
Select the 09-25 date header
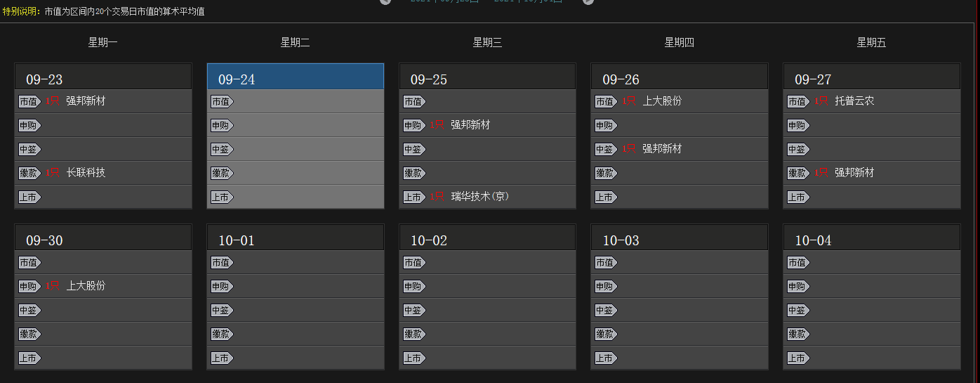coord(487,77)
